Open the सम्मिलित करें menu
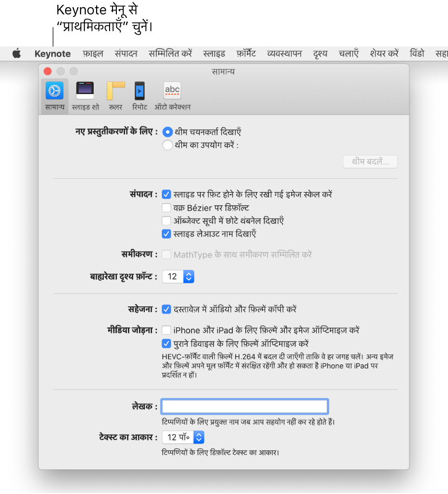Screen dimensions: 448x494 (x=170, y=54)
